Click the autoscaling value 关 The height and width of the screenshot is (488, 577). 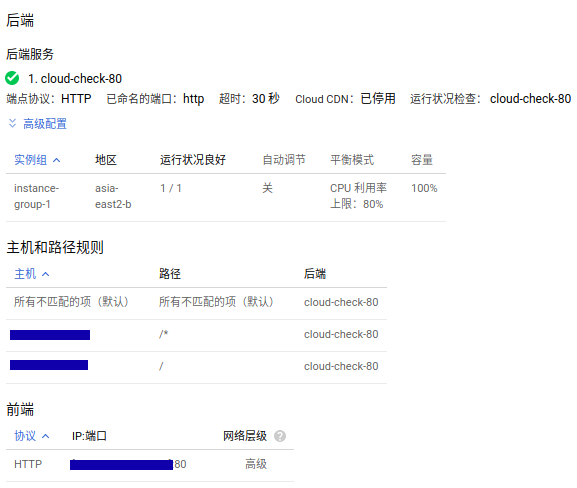coord(268,188)
